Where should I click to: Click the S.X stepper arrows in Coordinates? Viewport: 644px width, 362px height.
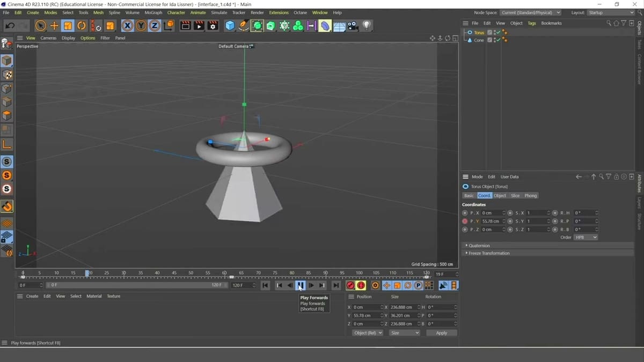tap(548, 213)
